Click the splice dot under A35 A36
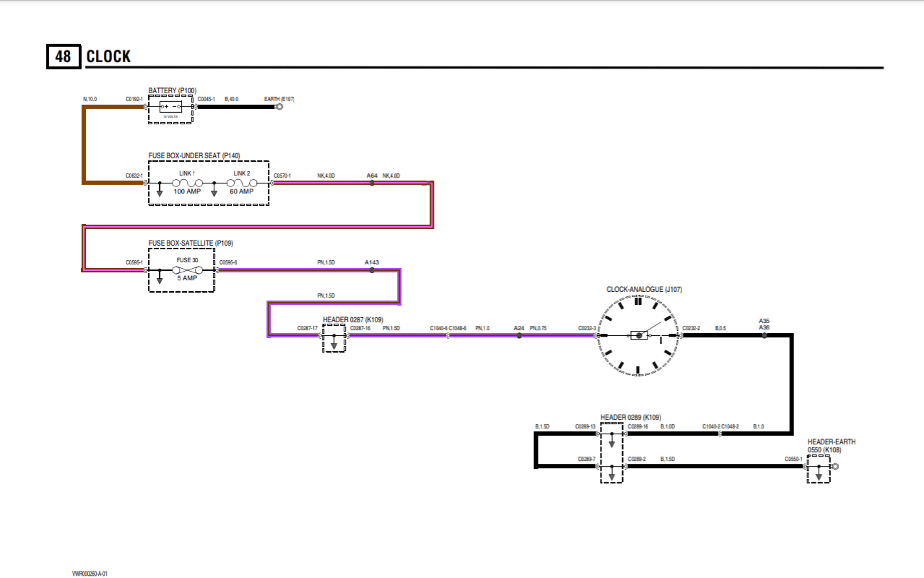924x578 pixels. tap(764, 336)
